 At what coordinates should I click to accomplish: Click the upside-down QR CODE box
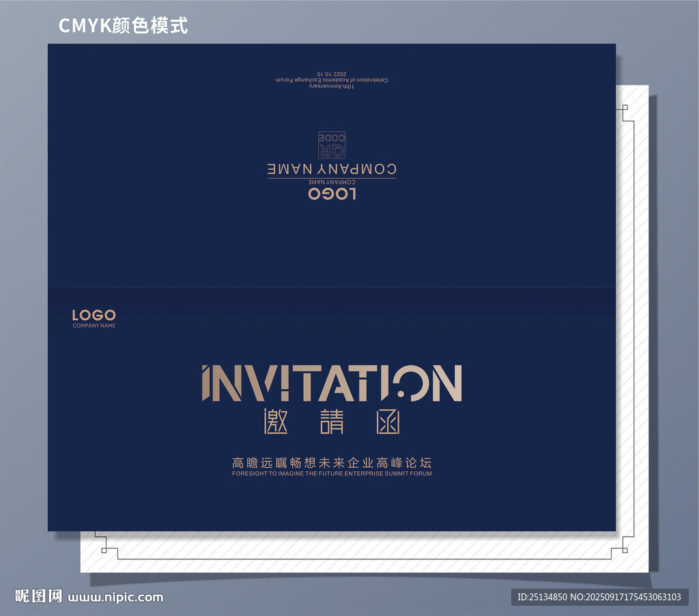[x=332, y=145]
